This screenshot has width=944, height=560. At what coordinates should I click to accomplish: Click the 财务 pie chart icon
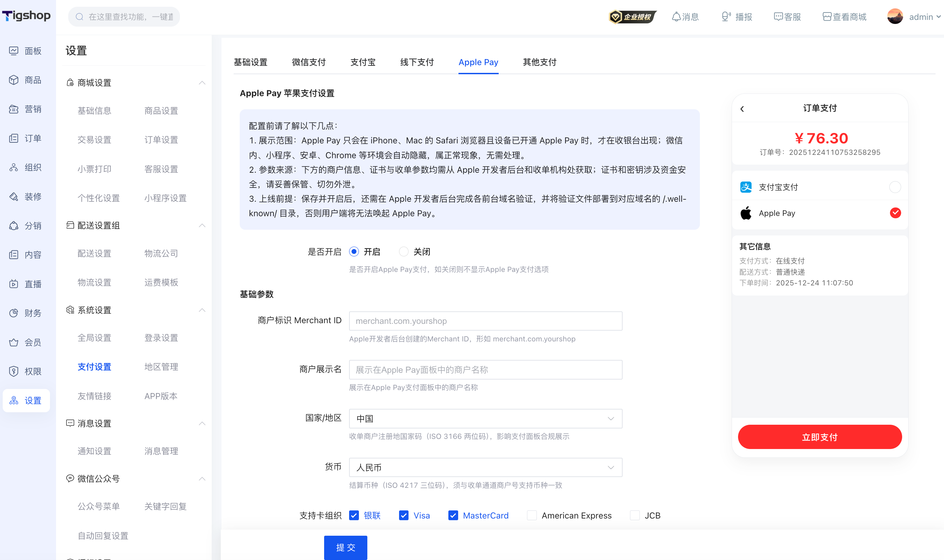pos(14,313)
